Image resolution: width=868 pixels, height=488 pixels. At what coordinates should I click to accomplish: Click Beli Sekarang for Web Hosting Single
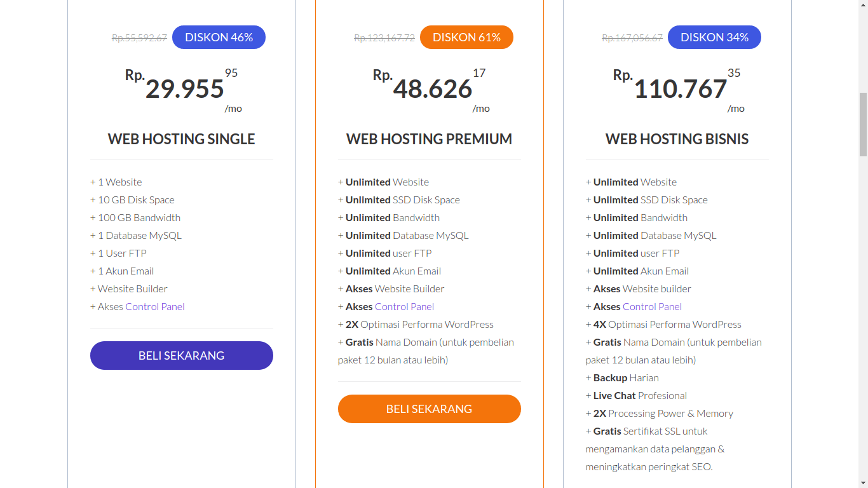182,355
